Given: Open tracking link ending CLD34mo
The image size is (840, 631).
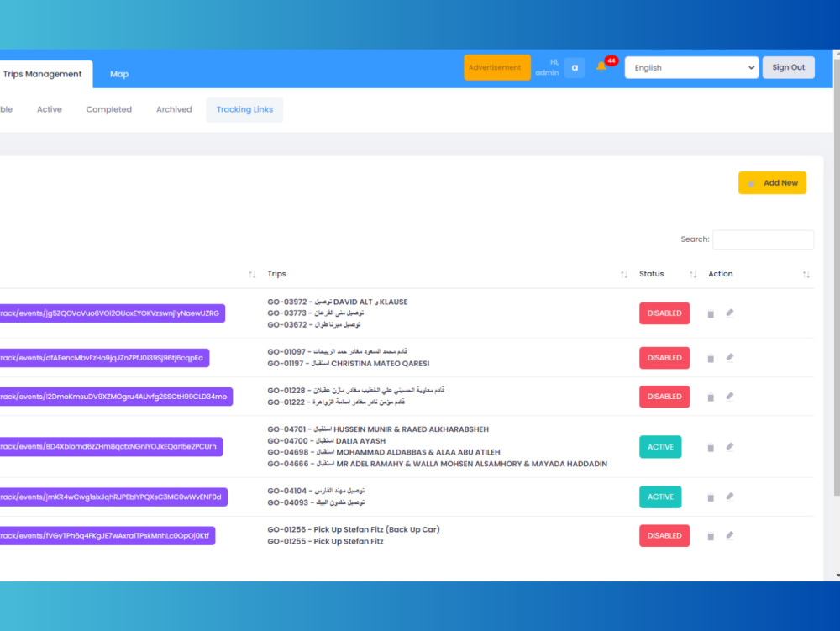Looking at the screenshot, I should (116, 397).
